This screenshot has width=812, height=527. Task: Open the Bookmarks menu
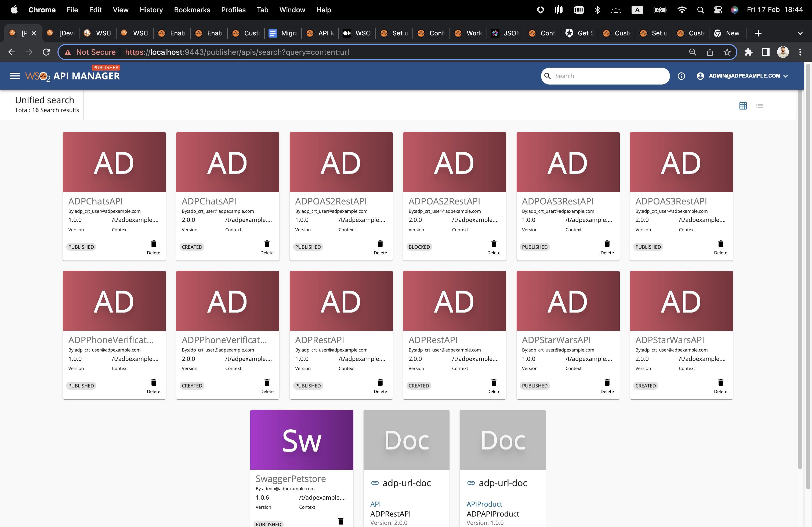pos(192,10)
